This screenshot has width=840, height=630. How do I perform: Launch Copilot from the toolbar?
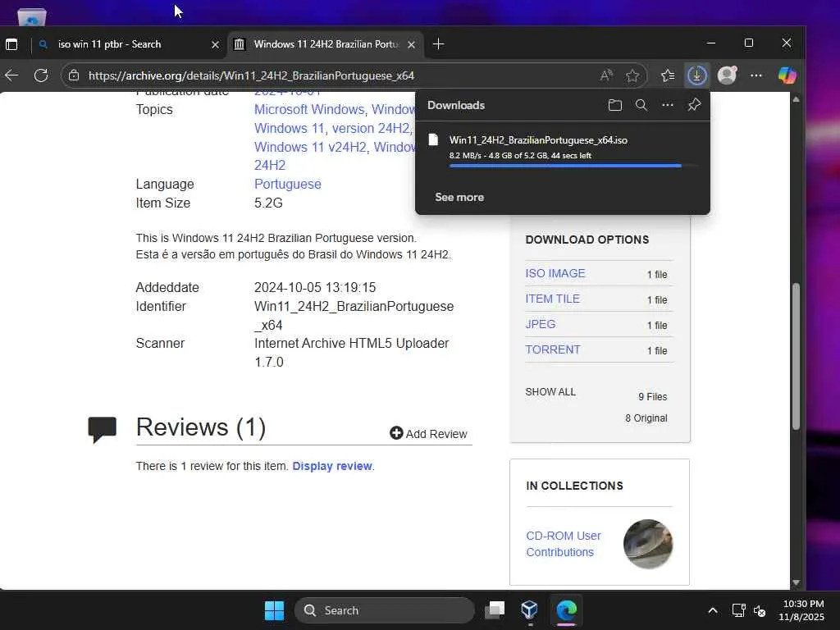(x=787, y=75)
